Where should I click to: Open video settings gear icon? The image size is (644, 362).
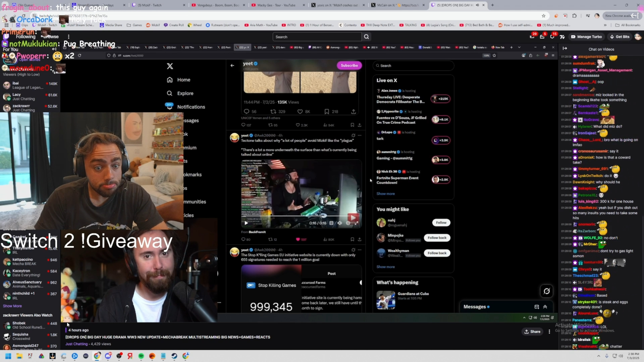point(348,223)
